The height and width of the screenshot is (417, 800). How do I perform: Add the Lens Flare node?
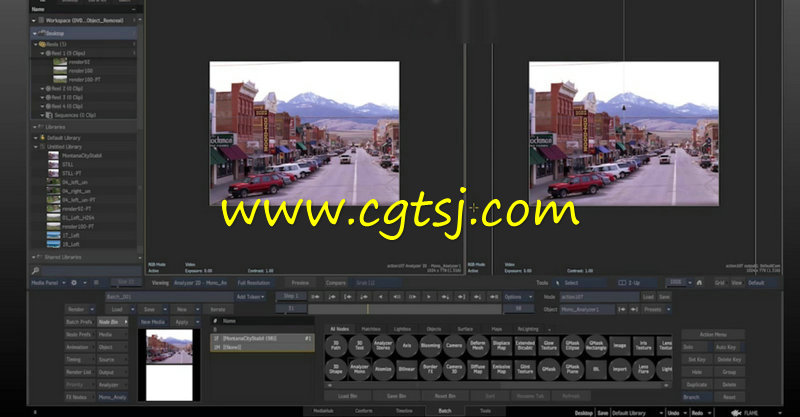[643, 369]
